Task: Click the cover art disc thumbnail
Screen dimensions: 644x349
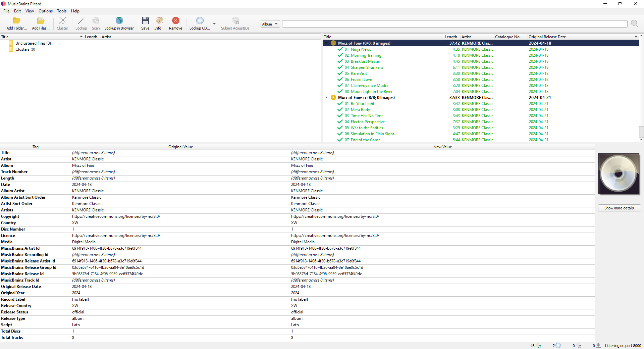Action: (619, 174)
